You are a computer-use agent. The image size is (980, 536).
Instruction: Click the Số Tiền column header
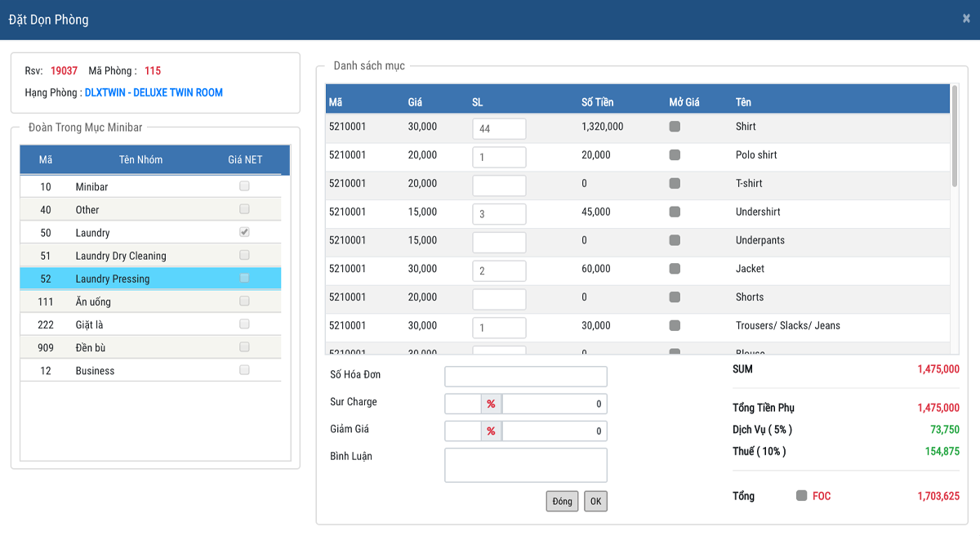tap(597, 102)
